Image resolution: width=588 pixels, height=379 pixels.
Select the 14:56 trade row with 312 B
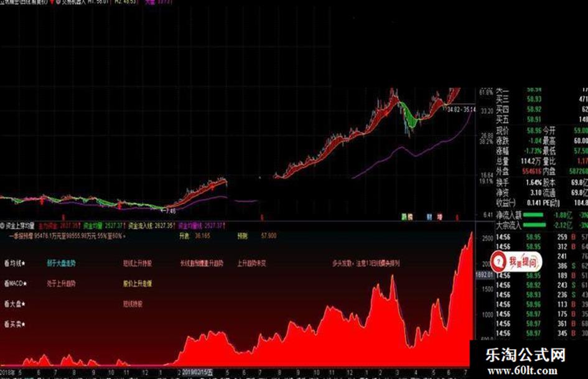[542, 246]
